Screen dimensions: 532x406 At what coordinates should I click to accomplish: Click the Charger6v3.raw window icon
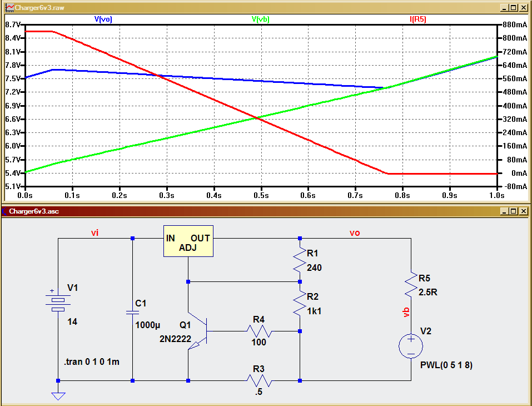click(x=10, y=7)
